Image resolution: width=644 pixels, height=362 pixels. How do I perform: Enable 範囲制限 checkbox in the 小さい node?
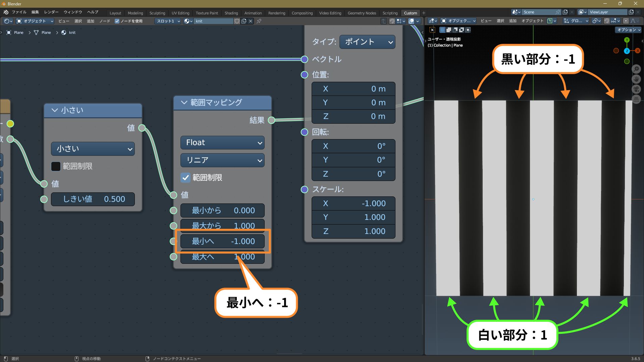pos(56,166)
